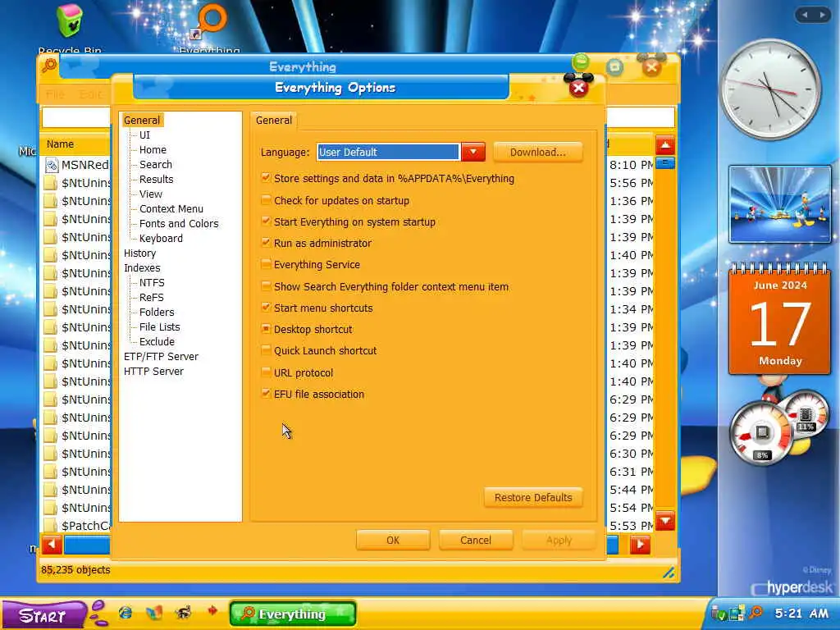This screenshot has height=630, width=840.
Task: Enable Check for updates on startup
Action: pyautogui.click(x=266, y=200)
